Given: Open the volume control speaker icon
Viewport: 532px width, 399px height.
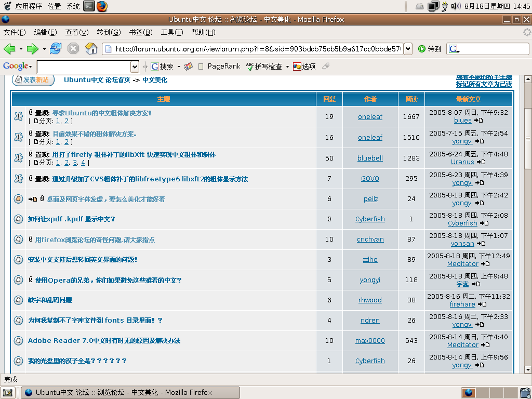Looking at the screenshot, I should (x=456, y=6).
